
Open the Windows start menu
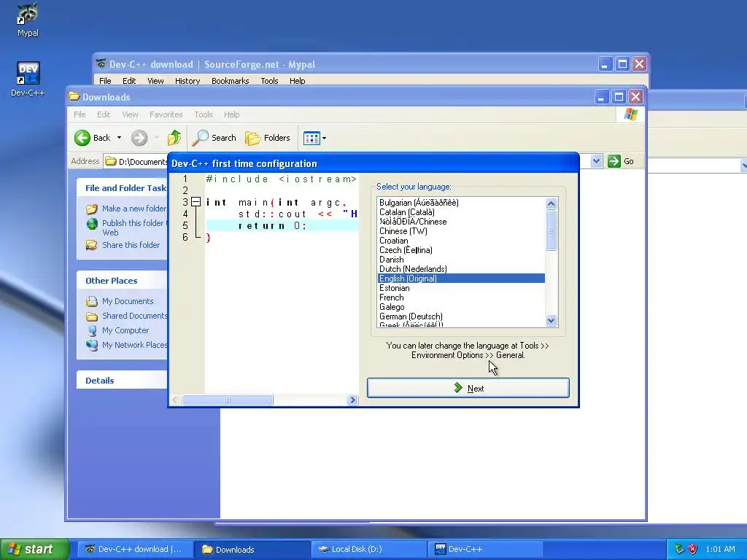[x=35, y=549]
